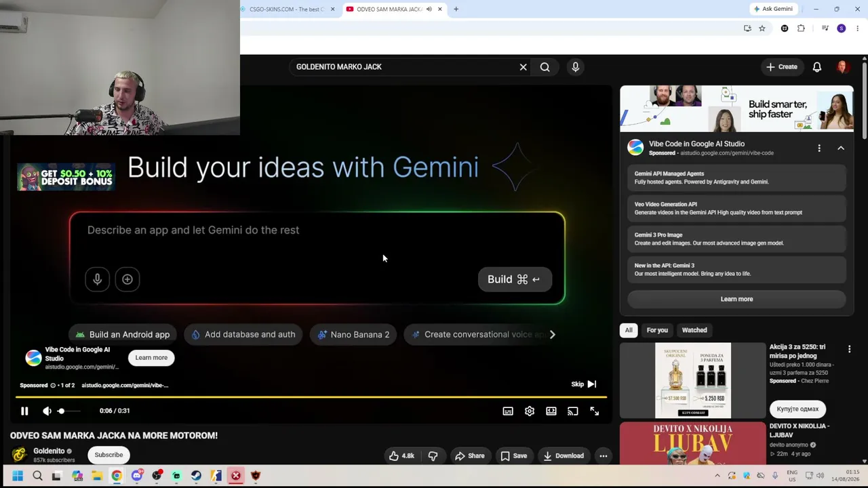Enter full screen mode in the player

point(595,411)
